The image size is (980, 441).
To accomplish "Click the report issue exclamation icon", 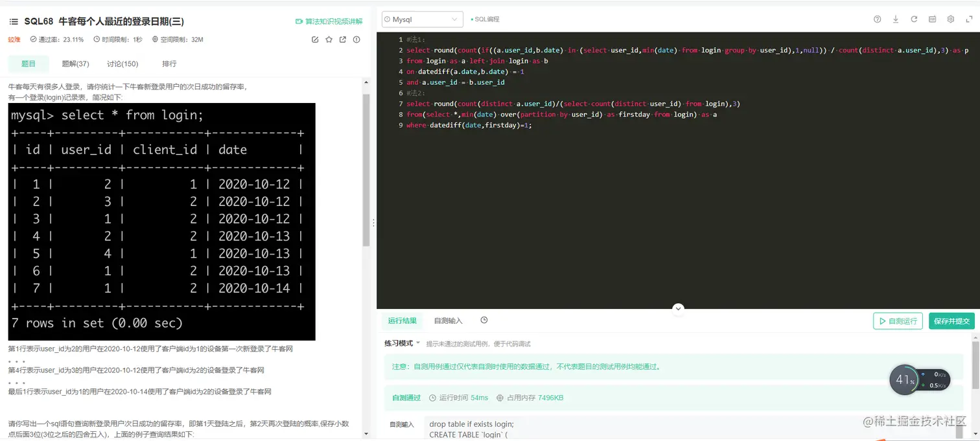I will tap(356, 40).
